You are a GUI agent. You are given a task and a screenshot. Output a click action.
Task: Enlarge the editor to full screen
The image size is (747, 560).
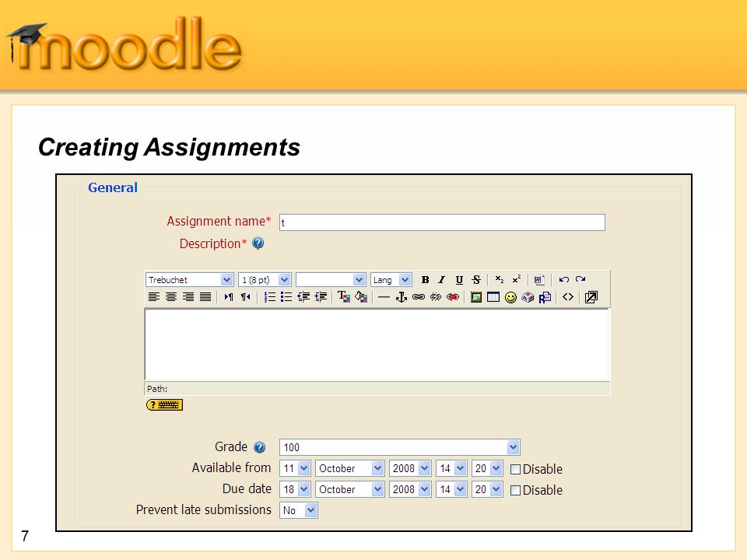[x=591, y=297]
